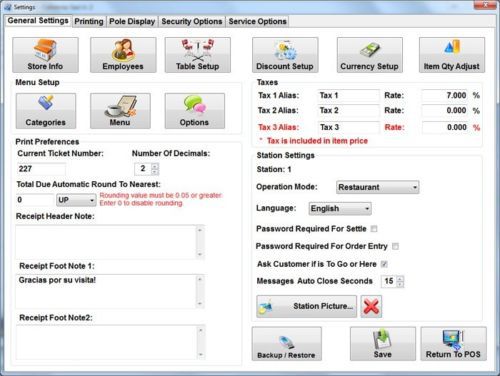Click the rounding value input field
Viewport: 500px width, 376px height.
(x=35, y=200)
